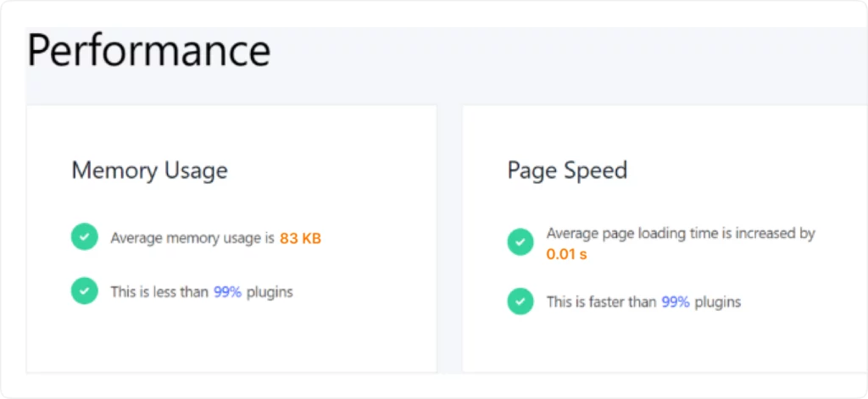Viewport: 868px width, 399px height.
Task: Click 'Average page loading time is increased by'
Action: (x=680, y=233)
